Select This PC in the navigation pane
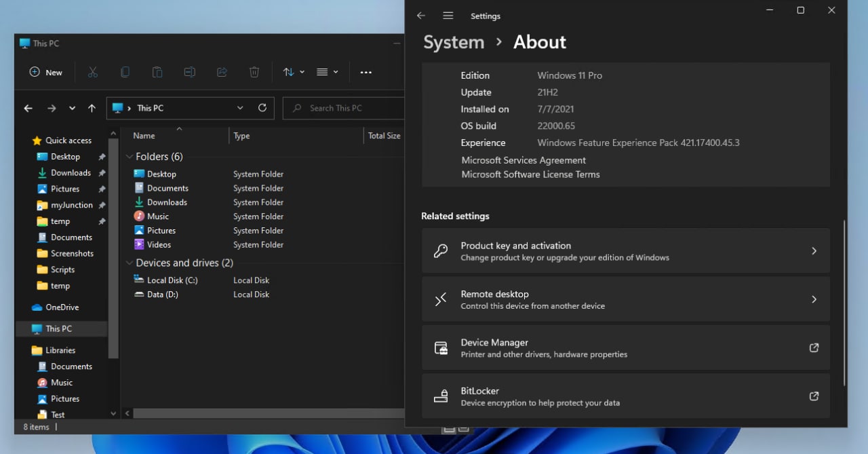 pyautogui.click(x=61, y=328)
